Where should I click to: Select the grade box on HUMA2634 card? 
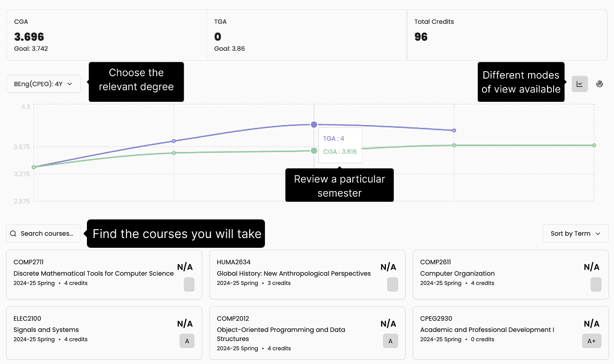pos(392,285)
